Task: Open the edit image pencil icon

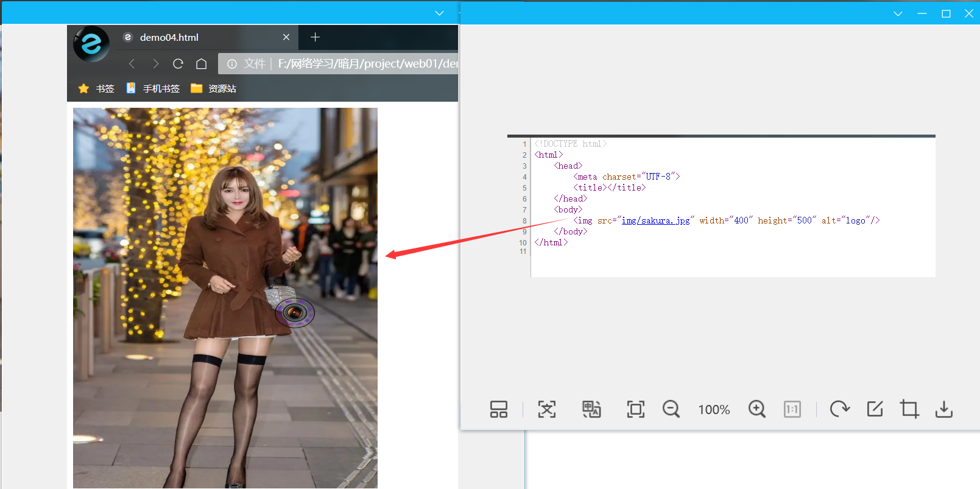Action: click(x=875, y=409)
